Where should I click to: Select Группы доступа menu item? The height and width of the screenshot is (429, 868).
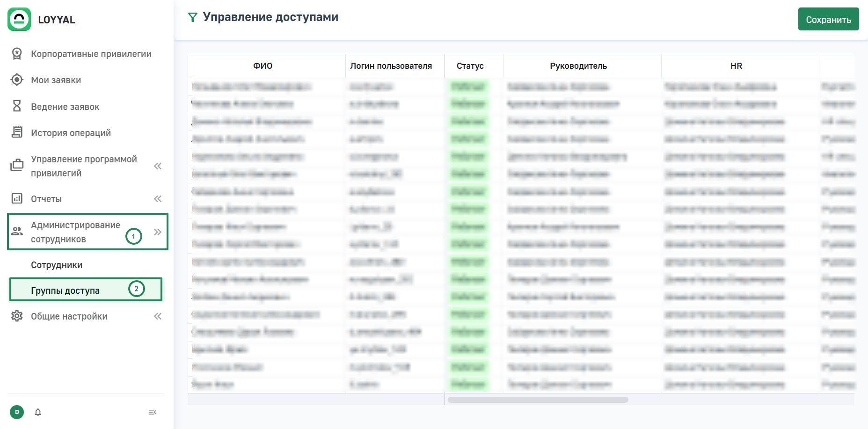pos(66,291)
